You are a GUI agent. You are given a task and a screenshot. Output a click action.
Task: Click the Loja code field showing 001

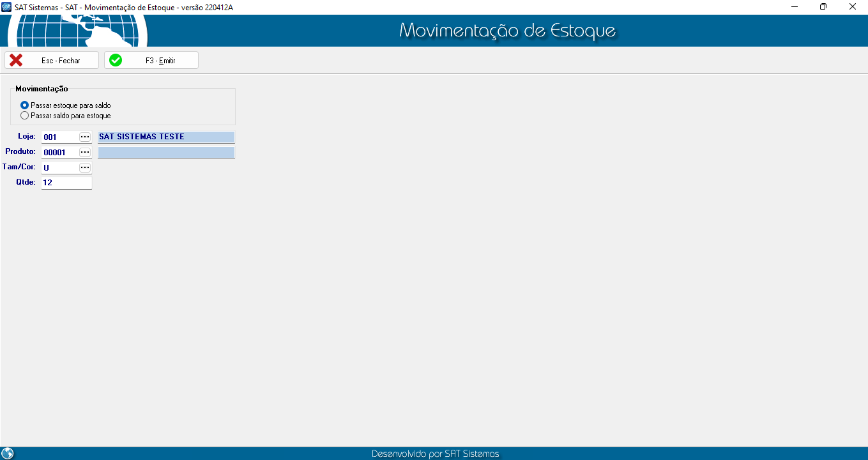(59, 137)
